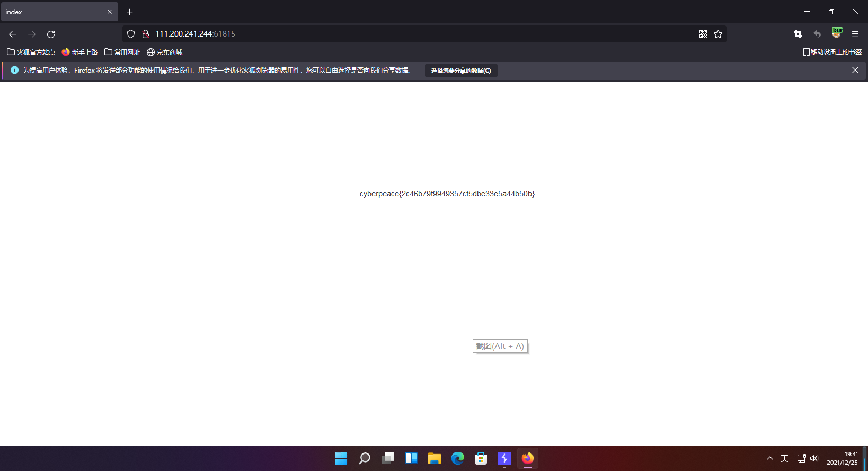
Task: Open the Firefox hamburger menu
Action: pos(855,34)
